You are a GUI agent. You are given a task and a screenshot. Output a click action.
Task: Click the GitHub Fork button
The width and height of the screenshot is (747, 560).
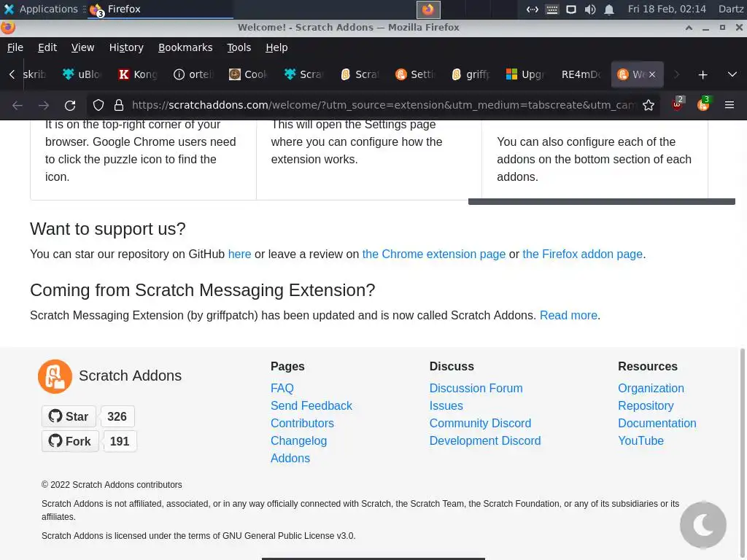(70, 441)
